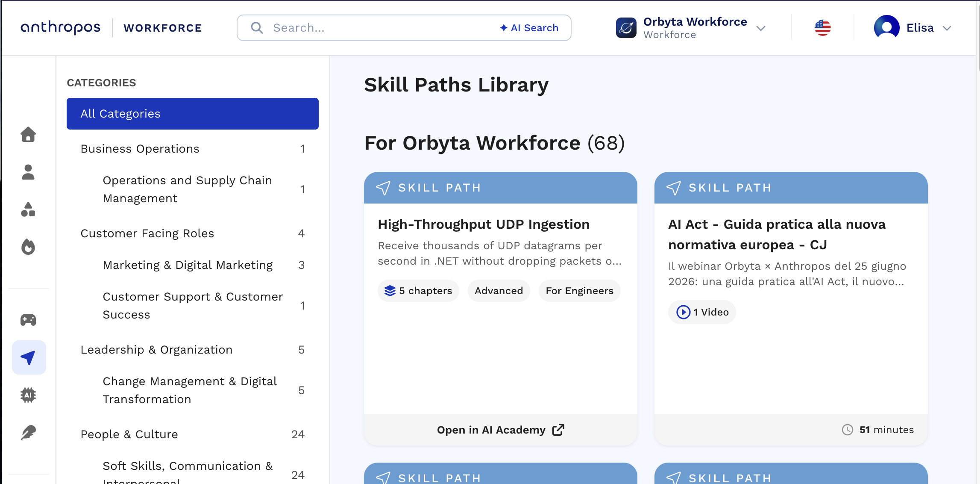Image resolution: width=980 pixels, height=484 pixels.
Task: Select Business Operations category
Action: tap(193, 149)
